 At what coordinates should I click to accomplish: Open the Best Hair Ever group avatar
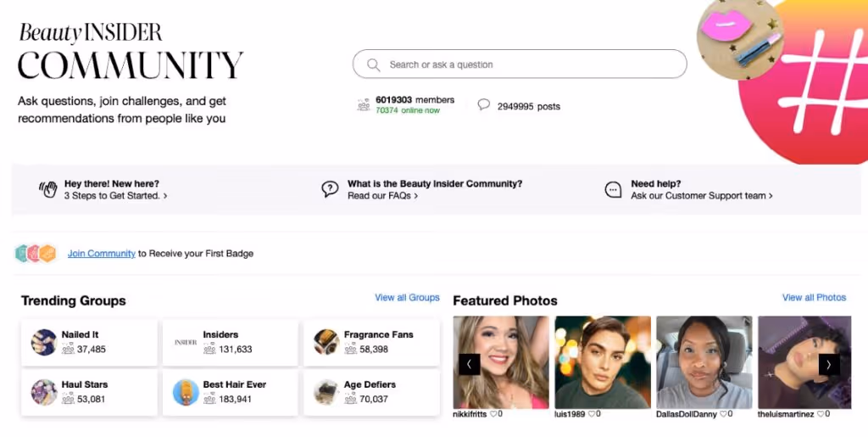pos(186,392)
